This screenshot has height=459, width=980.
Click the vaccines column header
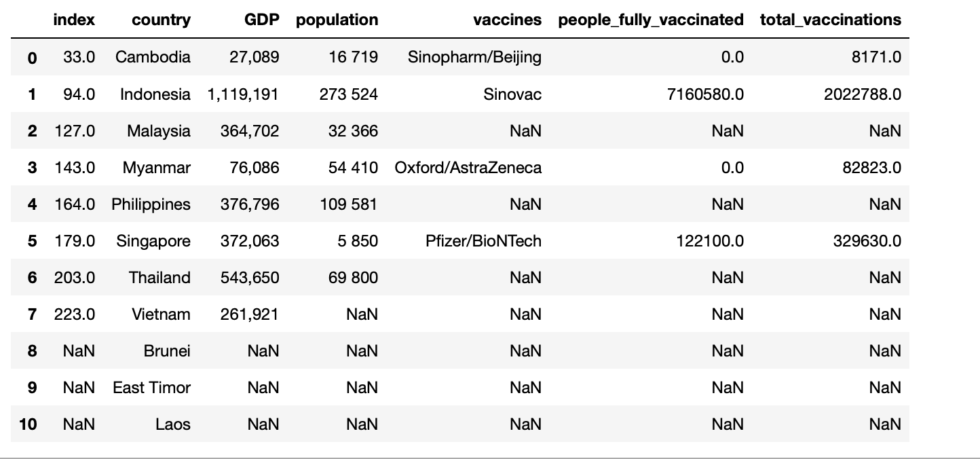point(508,20)
